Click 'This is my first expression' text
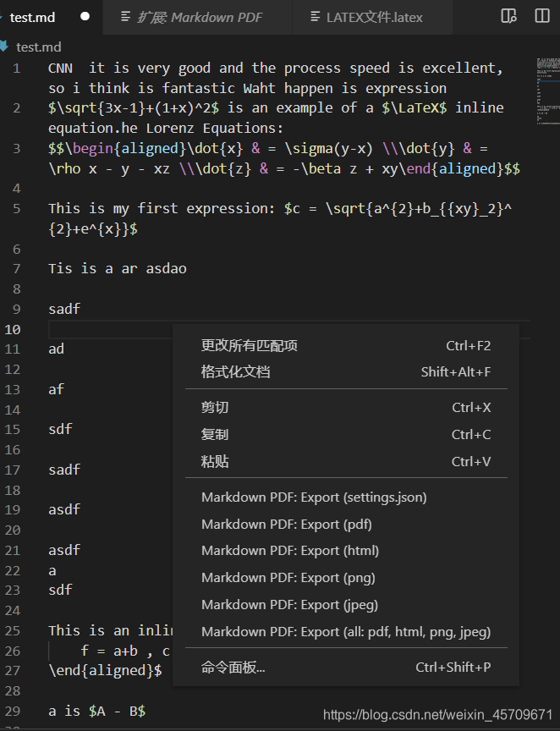Image resolution: width=560 pixels, height=731 pixels. (160, 208)
